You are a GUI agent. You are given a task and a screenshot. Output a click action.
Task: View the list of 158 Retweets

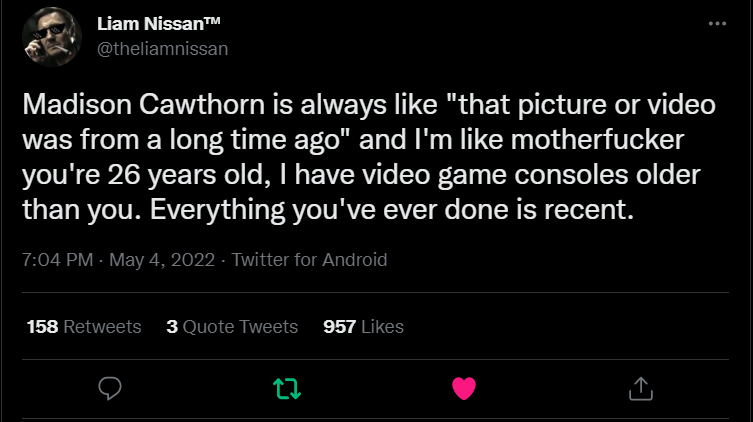pyautogui.click(x=84, y=326)
